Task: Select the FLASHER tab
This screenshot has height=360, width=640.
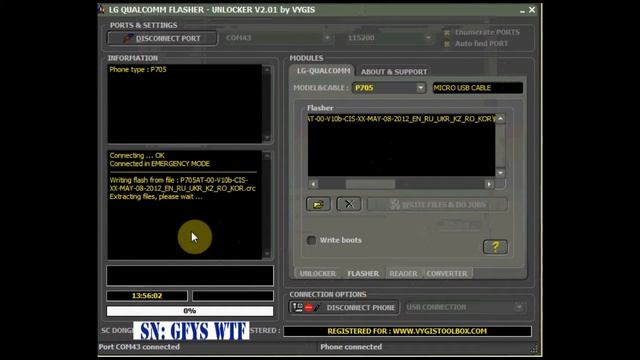Action: (x=363, y=273)
